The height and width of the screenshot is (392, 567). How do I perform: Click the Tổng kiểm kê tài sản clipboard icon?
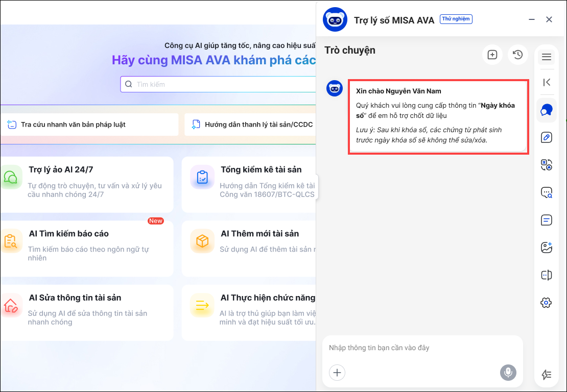(202, 178)
